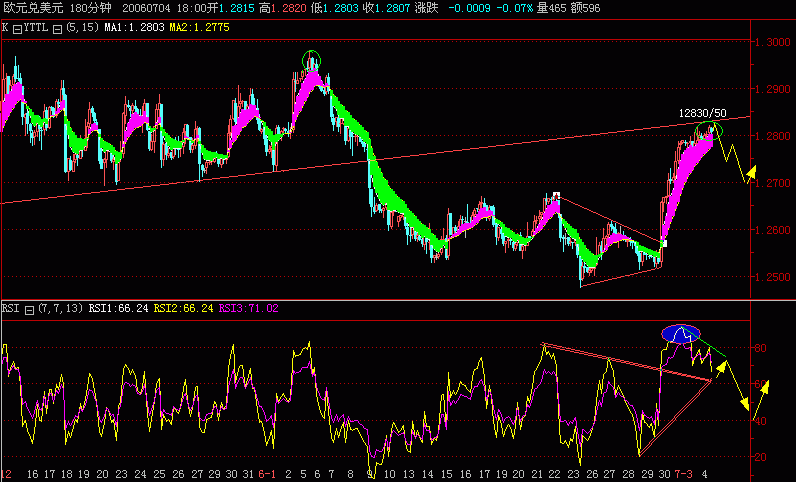Viewport: 796px width, 482px height.
Task: Click the date label 24
Action: point(140,474)
